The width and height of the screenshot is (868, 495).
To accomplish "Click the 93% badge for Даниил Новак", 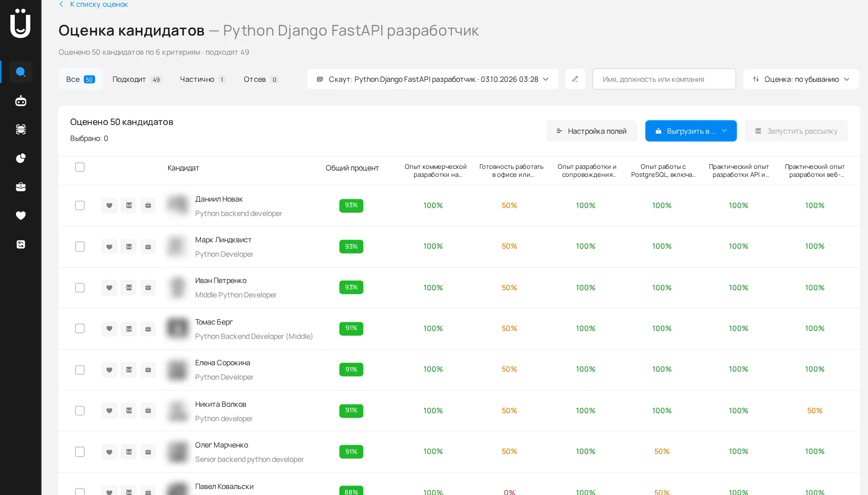I will point(351,206).
